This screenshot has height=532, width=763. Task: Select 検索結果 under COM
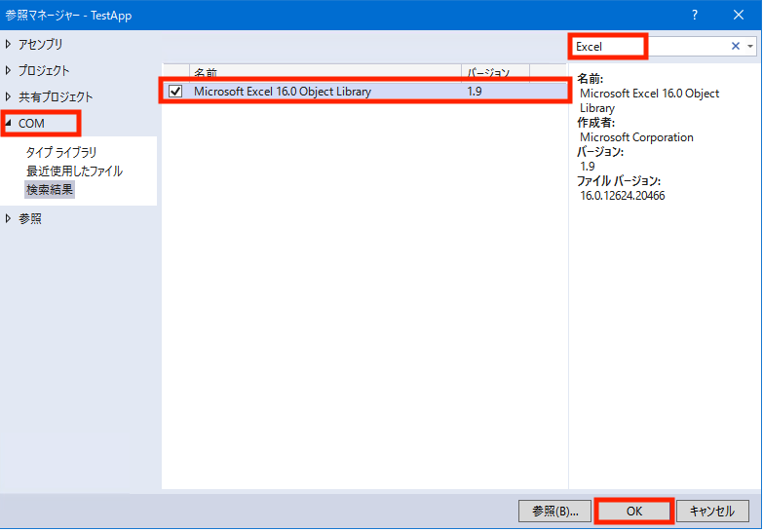click(49, 189)
